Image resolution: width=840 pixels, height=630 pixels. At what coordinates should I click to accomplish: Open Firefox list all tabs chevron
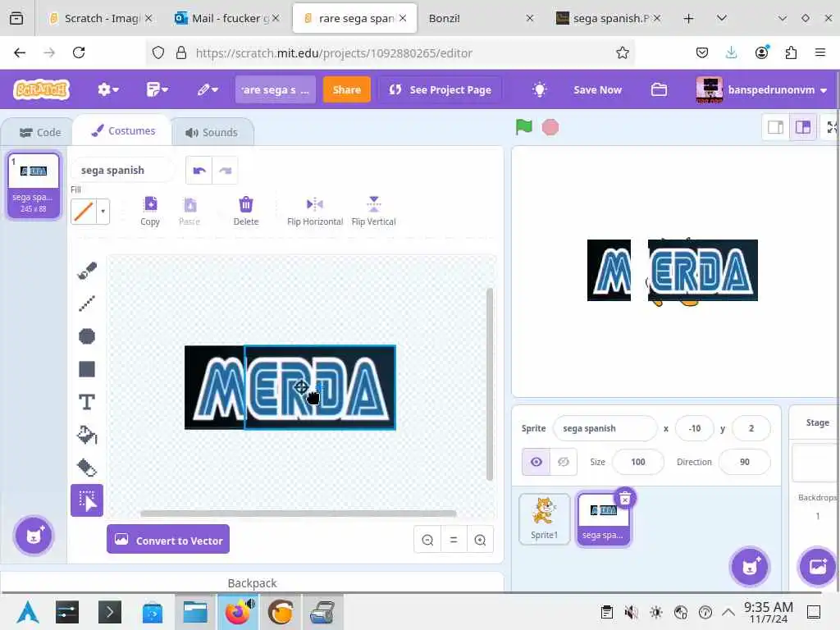(722, 18)
